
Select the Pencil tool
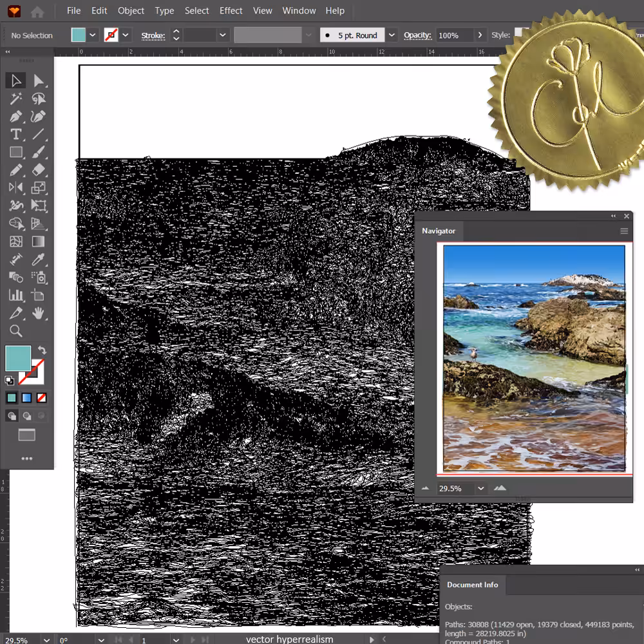[x=15, y=170]
